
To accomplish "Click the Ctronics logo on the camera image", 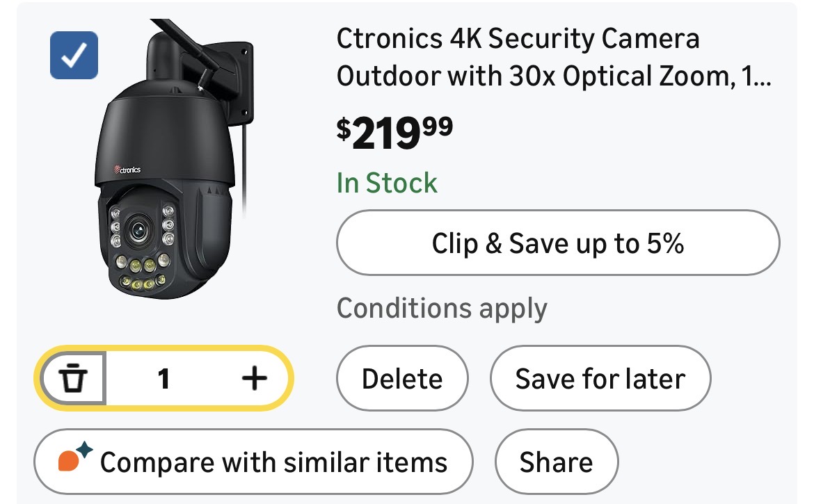I will (126, 168).
